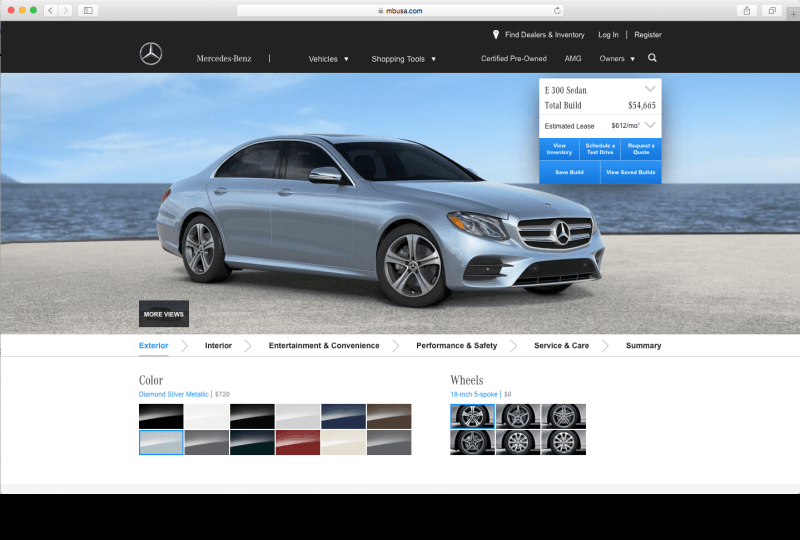Switch to the Service & Care tab
Viewport: 800px width, 540px height.
[x=561, y=346]
